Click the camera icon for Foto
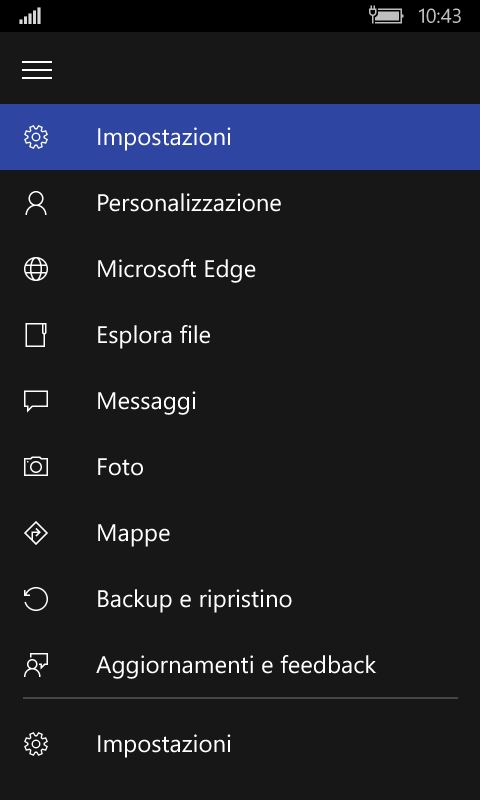This screenshot has width=480, height=800. point(36,467)
